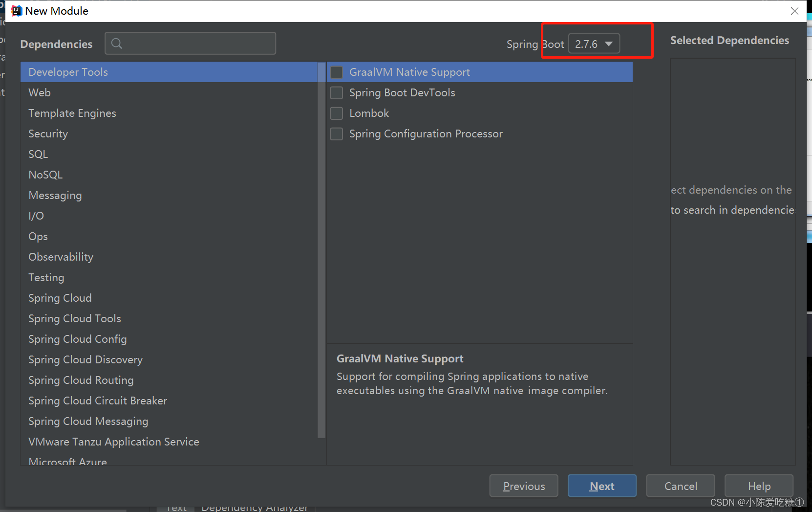The image size is (812, 512).
Task: Focus the Dependencies search field
Action: pos(191,44)
